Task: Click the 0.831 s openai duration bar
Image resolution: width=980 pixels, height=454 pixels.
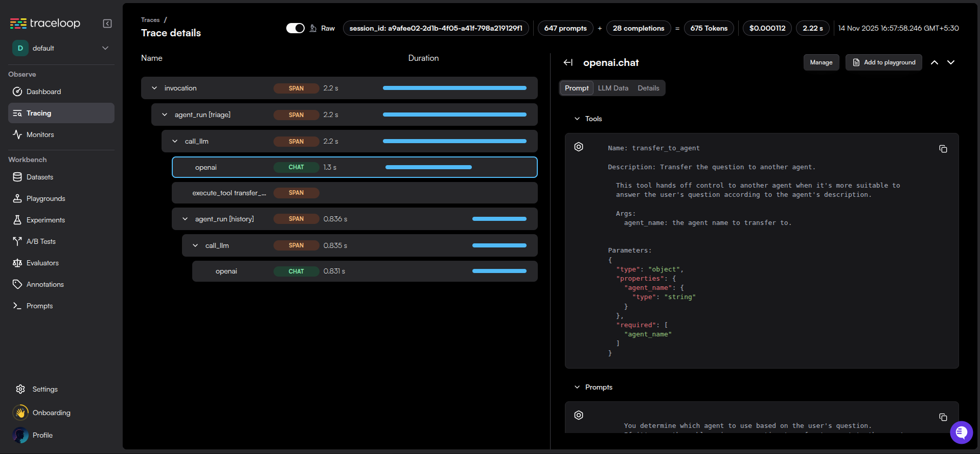Action: (499, 271)
